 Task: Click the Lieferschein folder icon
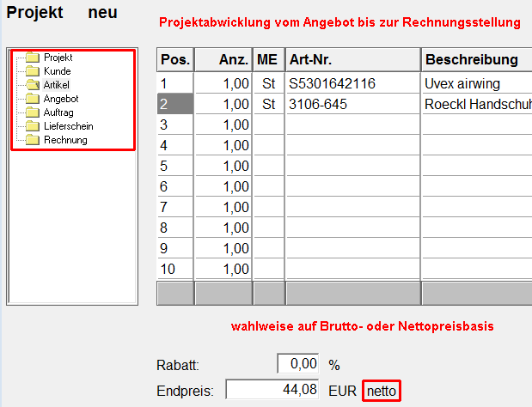tap(33, 126)
